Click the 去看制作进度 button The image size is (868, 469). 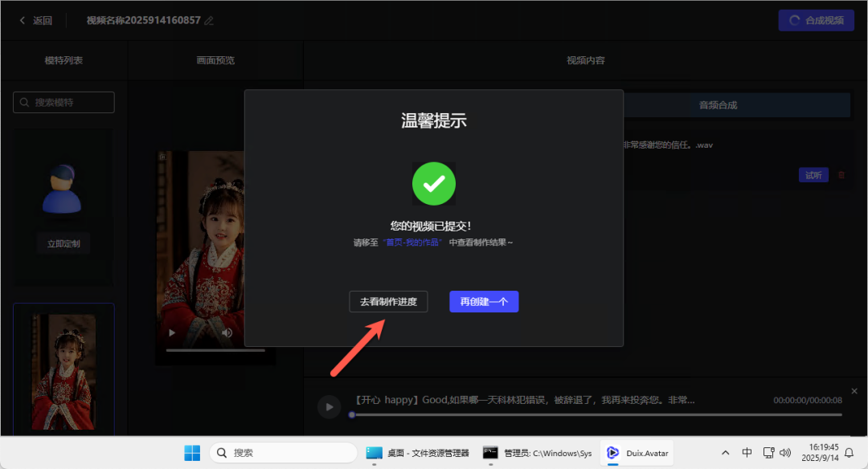coord(388,301)
